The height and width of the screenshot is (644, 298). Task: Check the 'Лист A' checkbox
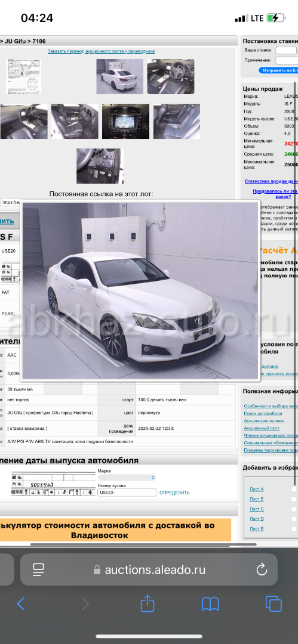[294, 489]
